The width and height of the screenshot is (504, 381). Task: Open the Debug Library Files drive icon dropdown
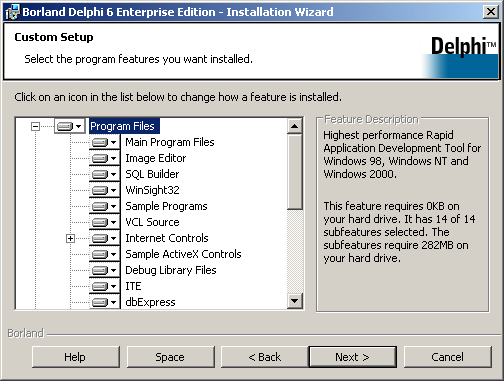coord(104,270)
